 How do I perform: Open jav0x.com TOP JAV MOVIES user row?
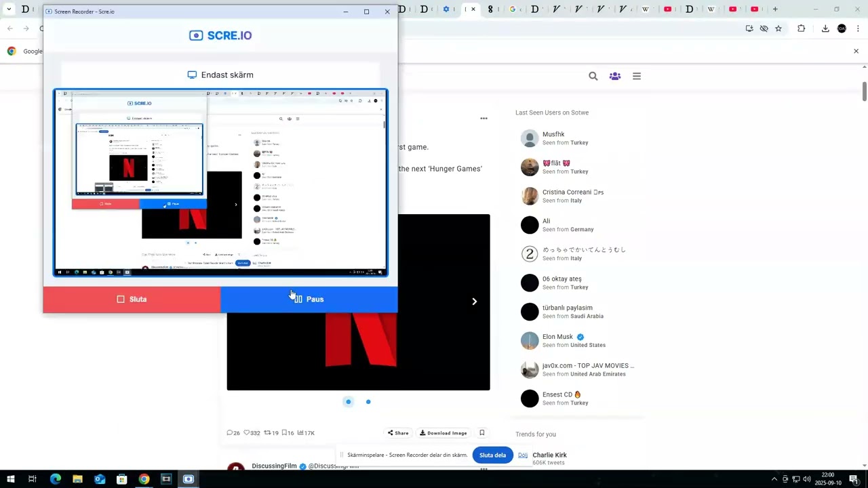tap(576, 369)
